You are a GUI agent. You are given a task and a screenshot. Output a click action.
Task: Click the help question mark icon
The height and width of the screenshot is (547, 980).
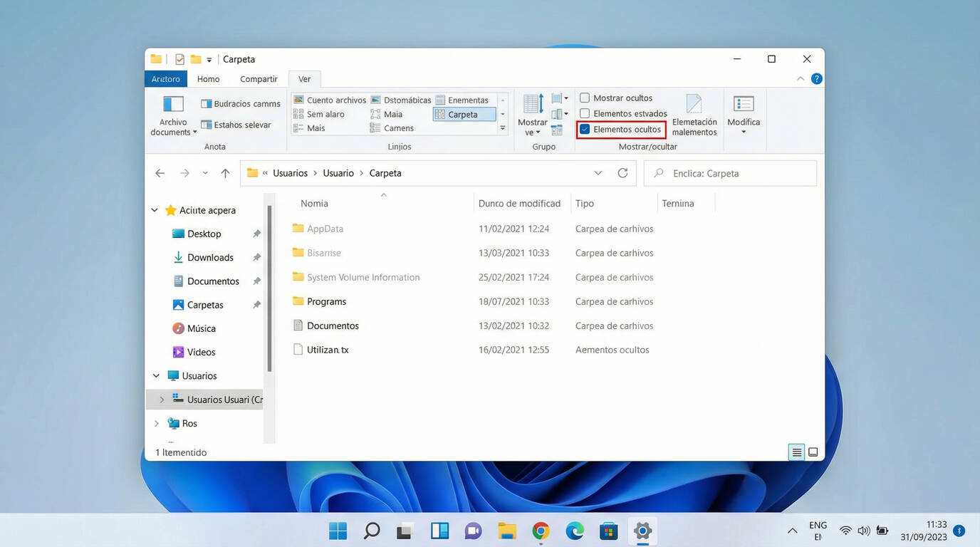(816, 79)
